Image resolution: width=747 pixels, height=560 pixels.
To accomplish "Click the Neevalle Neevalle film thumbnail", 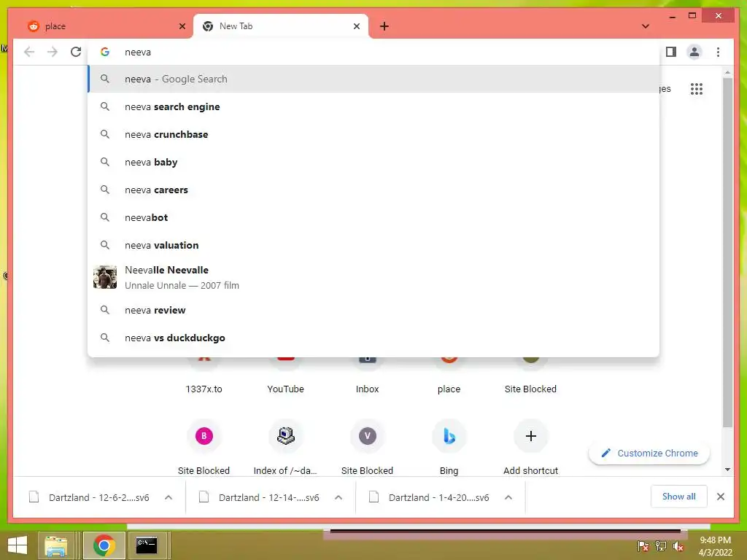I will coord(105,277).
